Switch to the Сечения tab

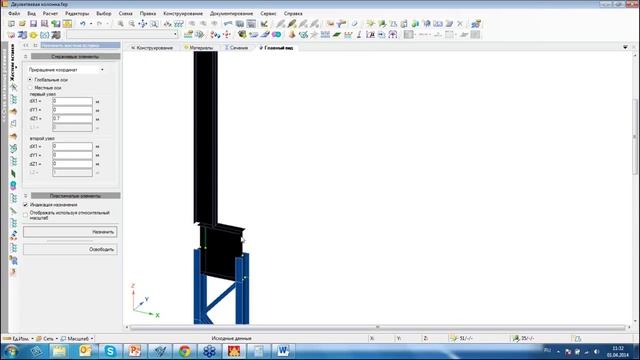[237, 48]
